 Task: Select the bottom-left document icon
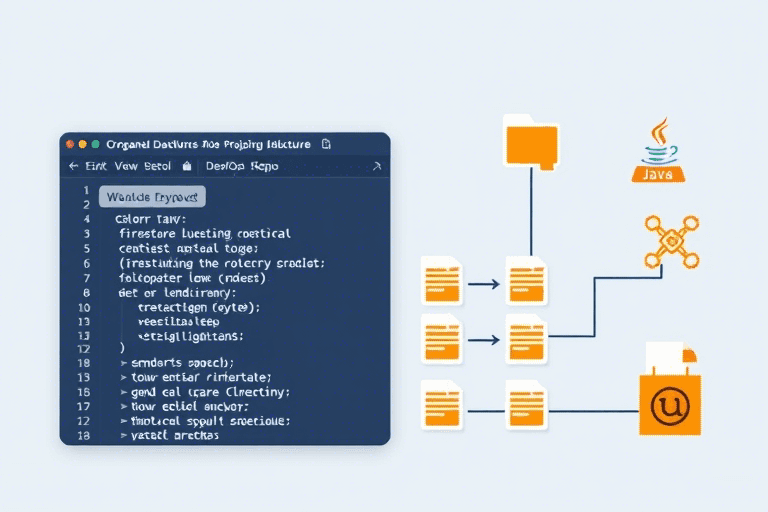(441, 405)
